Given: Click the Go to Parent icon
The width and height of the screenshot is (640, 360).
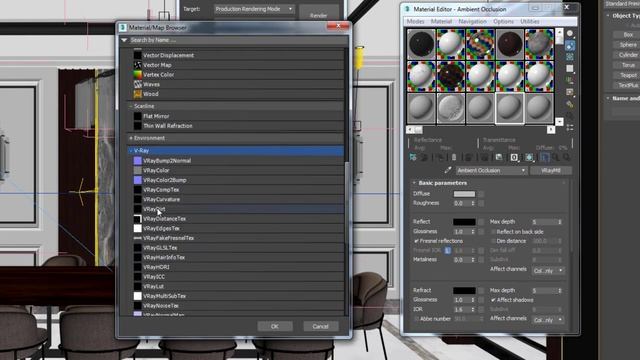Looking at the screenshot, I should [556, 158].
